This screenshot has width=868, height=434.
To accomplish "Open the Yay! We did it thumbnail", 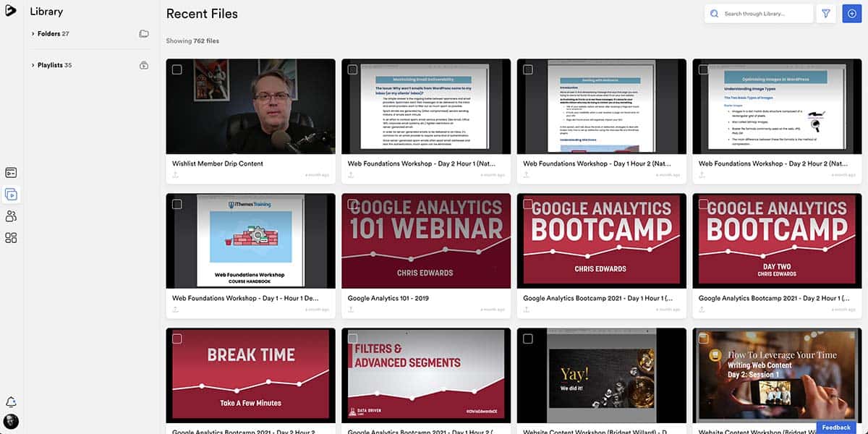I will (x=602, y=375).
